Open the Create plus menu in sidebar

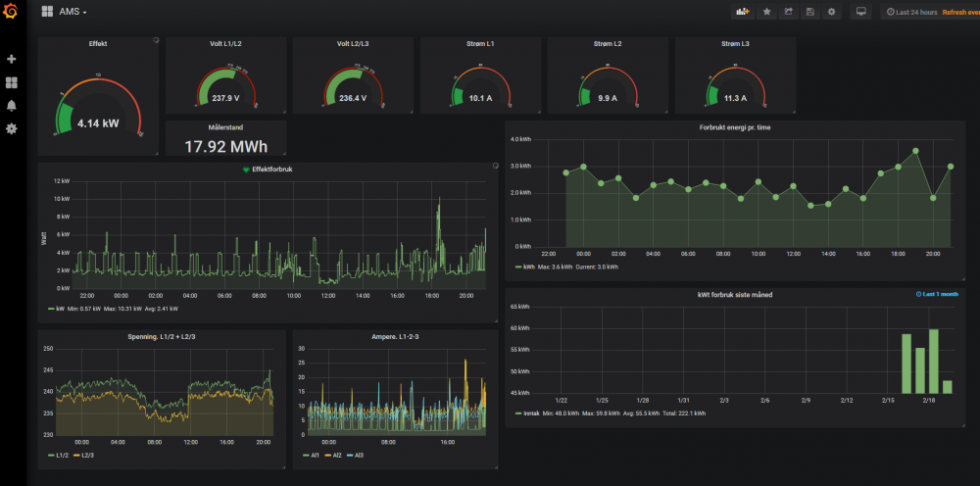click(12, 59)
